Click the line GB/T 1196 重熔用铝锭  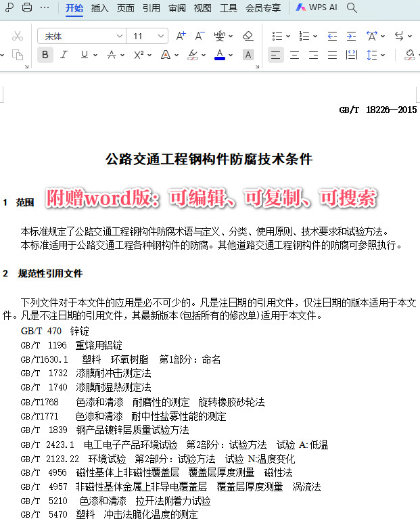[x=71, y=345]
